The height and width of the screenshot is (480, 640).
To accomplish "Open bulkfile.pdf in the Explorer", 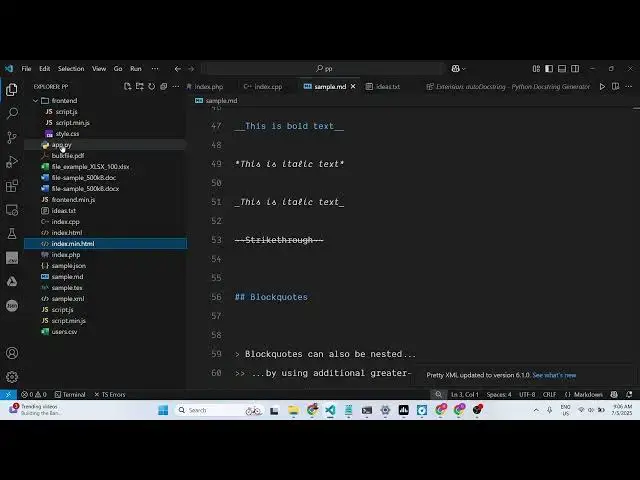I will pyautogui.click(x=106, y=156).
